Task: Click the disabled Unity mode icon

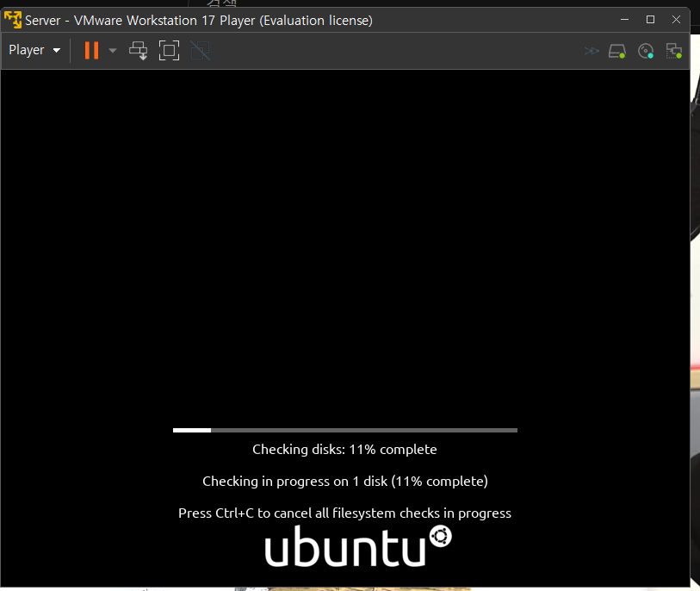Action: pos(200,51)
